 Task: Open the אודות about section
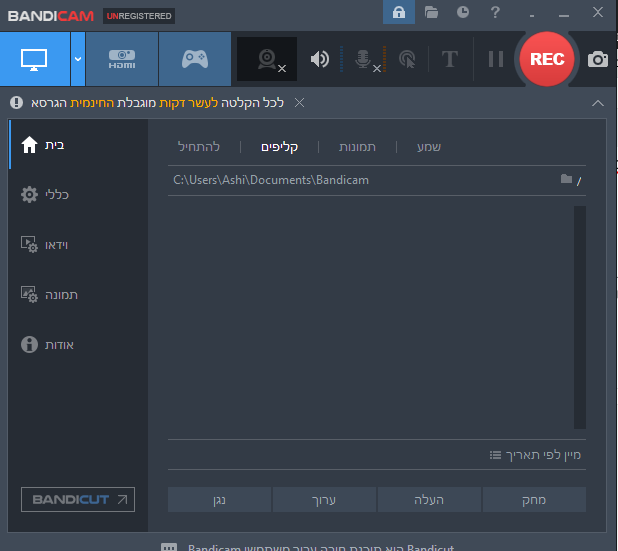pos(78,344)
